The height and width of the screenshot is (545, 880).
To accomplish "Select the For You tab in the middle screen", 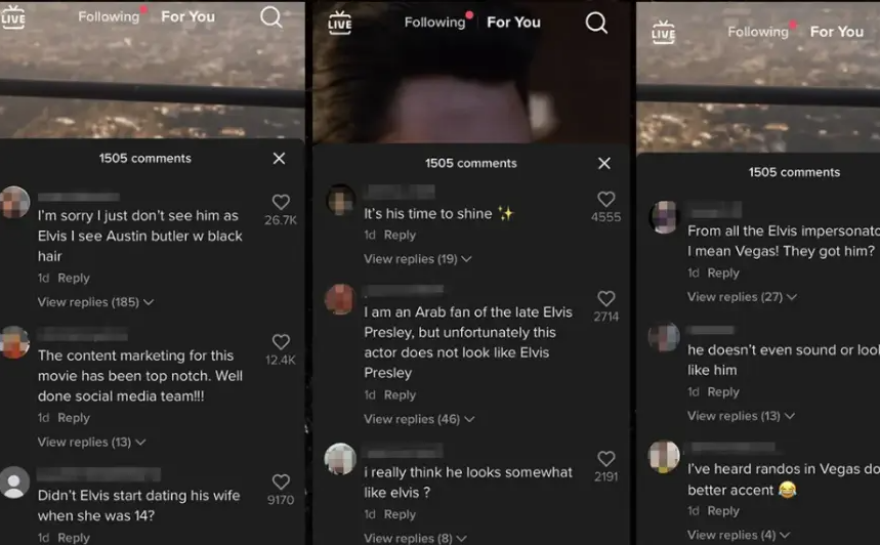I will click(514, 22).
